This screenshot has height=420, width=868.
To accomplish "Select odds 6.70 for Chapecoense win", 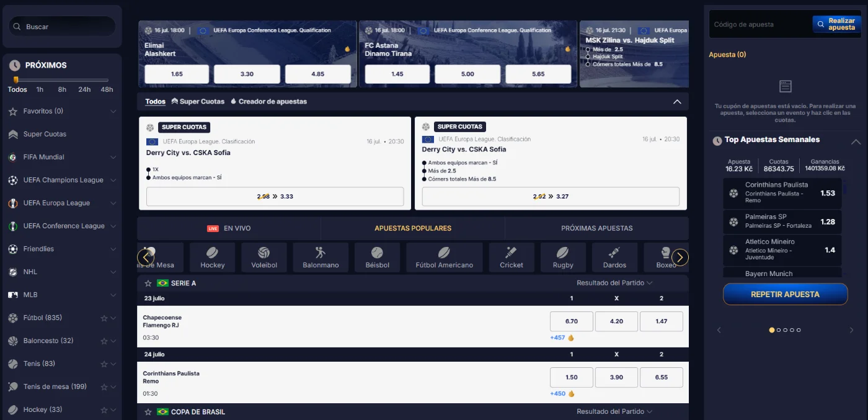I will click(572, 321).
